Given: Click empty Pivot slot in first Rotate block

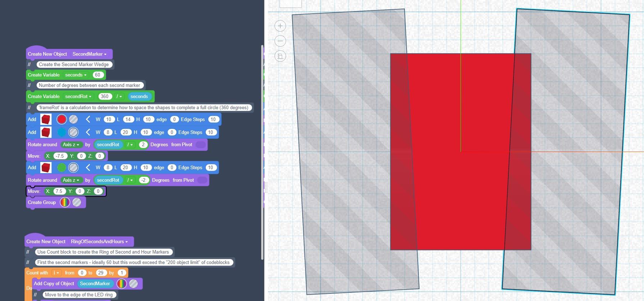Looking at the screenshot, I should point(201,144).
